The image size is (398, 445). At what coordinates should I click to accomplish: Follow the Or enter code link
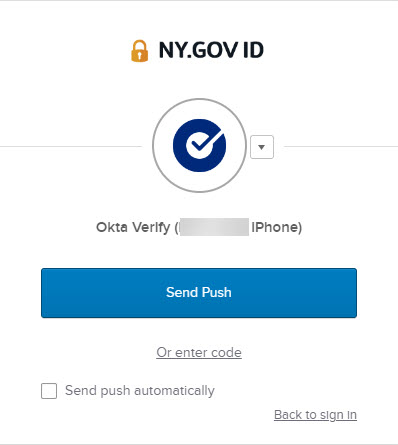click(199, 352)
